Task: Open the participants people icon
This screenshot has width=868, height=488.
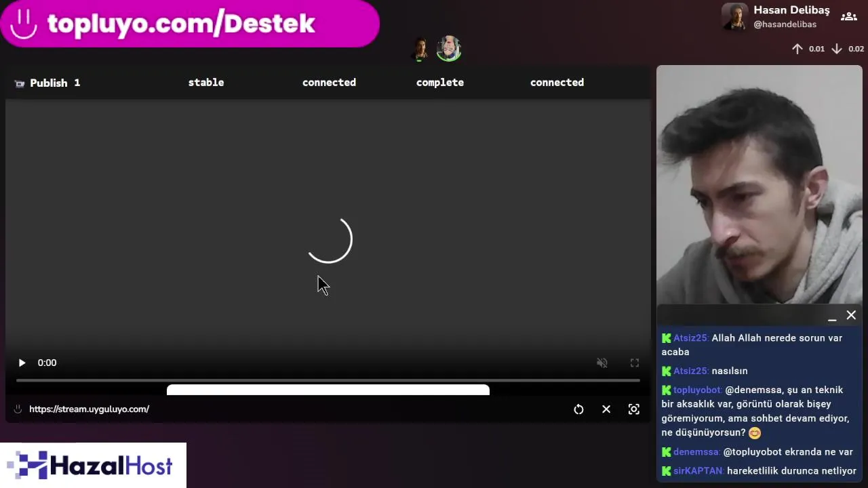Action: pos(848,17)
